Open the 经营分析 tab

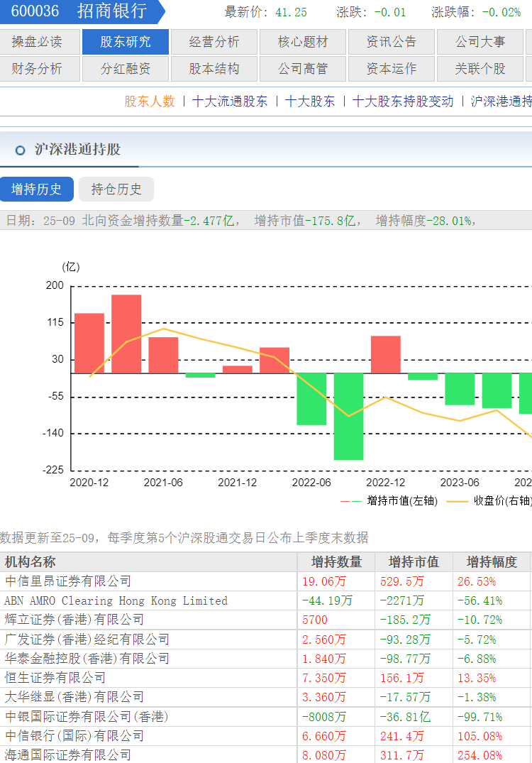pos(214,42)
